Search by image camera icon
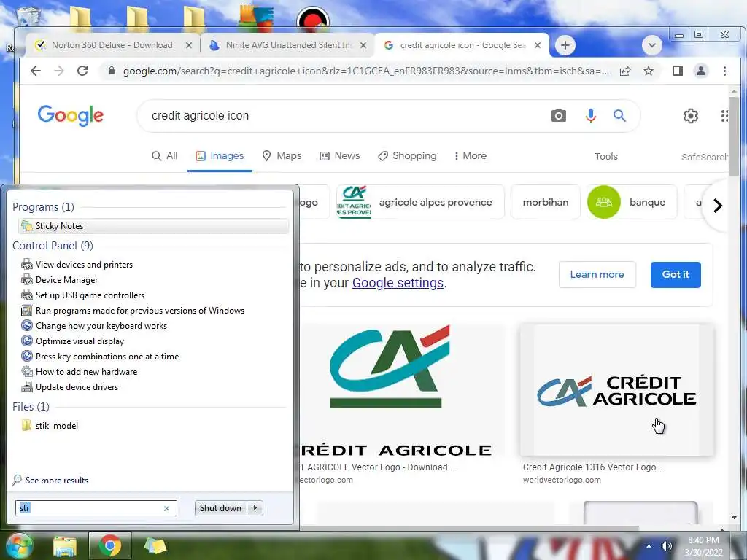Screen dimensions: 747x560 click(558, 116)
